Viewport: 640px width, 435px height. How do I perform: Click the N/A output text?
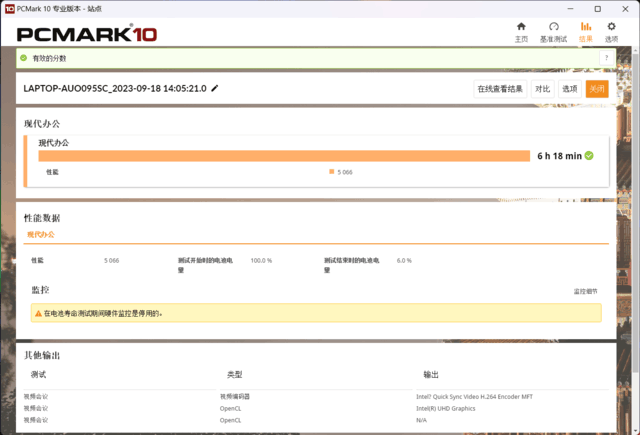click(421, 420)
